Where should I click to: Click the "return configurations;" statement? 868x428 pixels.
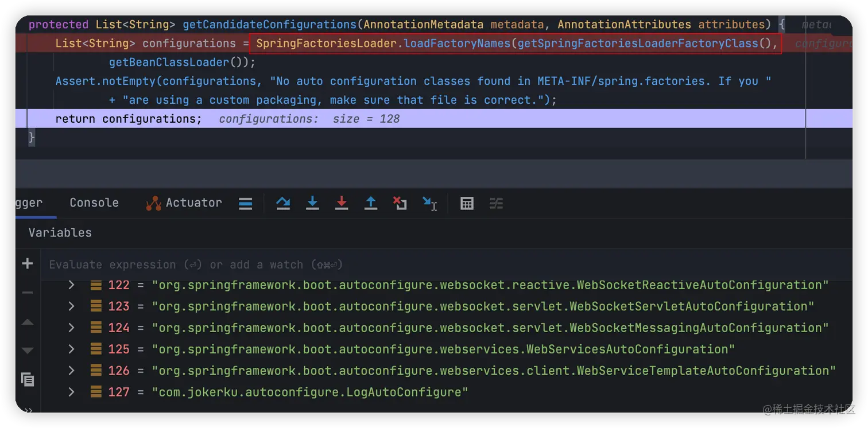(129, 119)
